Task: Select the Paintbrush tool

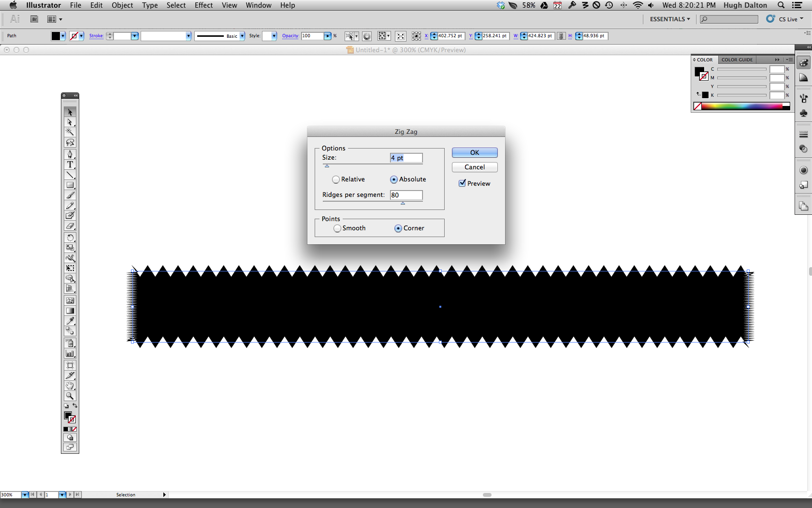Action: (x=70, y=195)
